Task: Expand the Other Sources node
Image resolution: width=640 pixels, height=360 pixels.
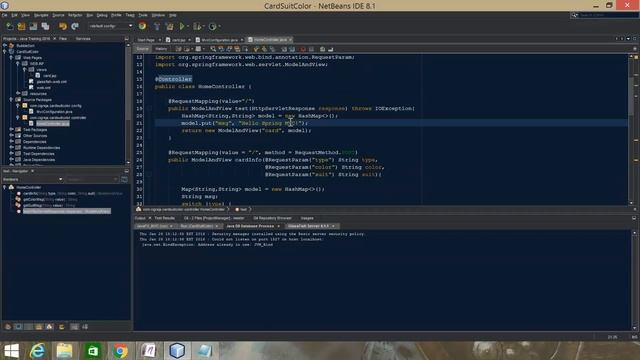Action: (x=11, y=136)
